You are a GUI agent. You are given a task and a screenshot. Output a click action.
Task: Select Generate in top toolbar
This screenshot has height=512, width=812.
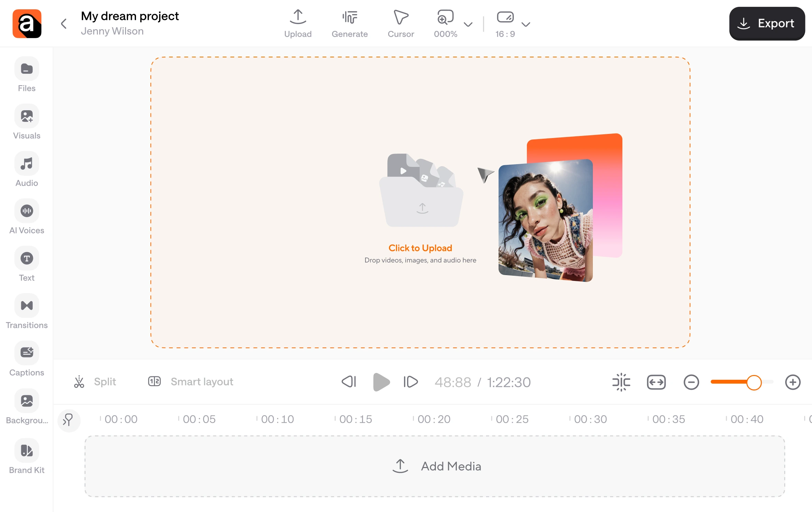tap(349, 24)
